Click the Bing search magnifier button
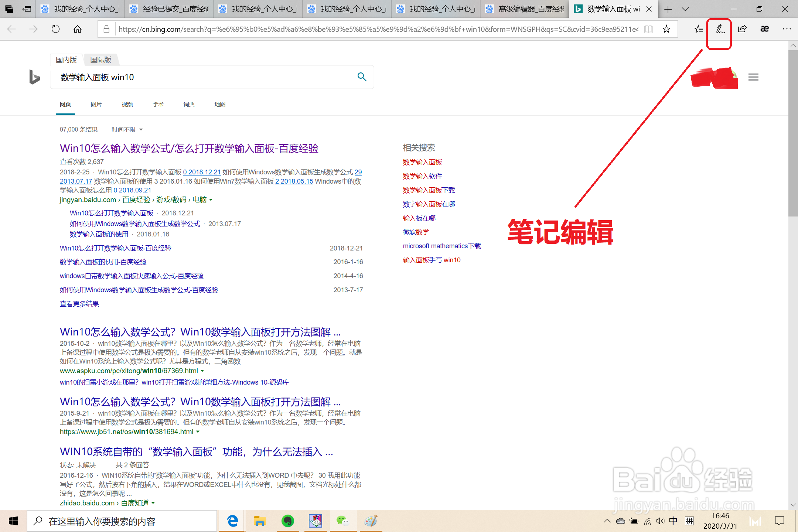 pyautogui.click(x=362, y=77)
